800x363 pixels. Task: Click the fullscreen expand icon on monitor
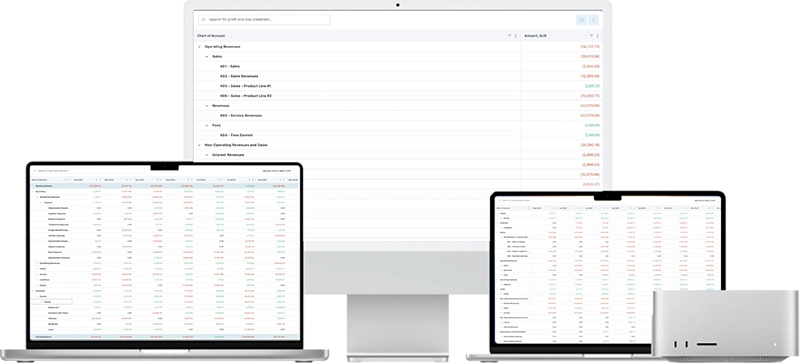581,20
